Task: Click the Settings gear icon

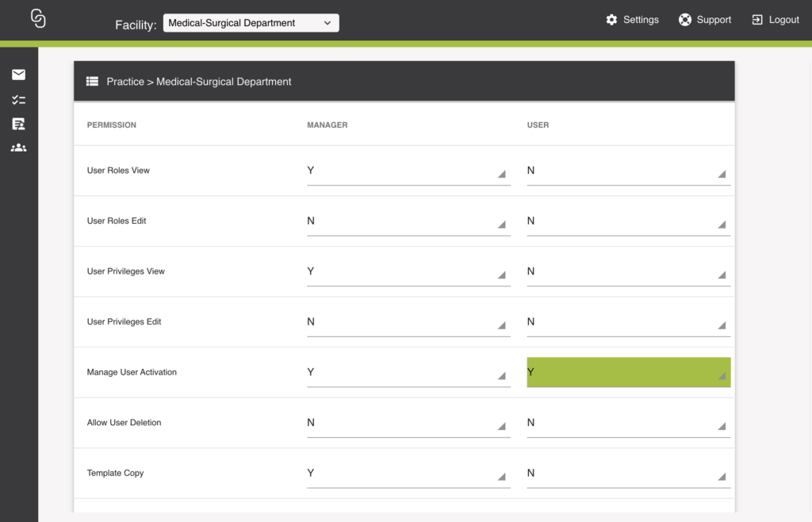Action: (611, 20)
